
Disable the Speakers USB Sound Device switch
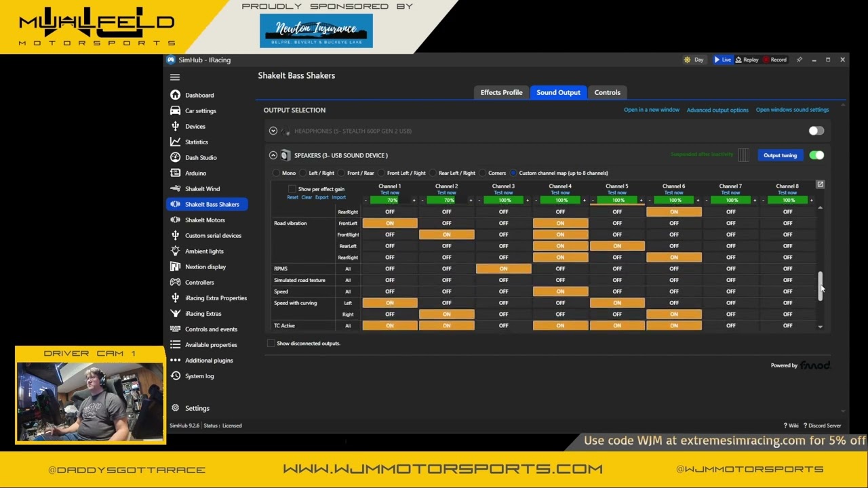(816, 155)
